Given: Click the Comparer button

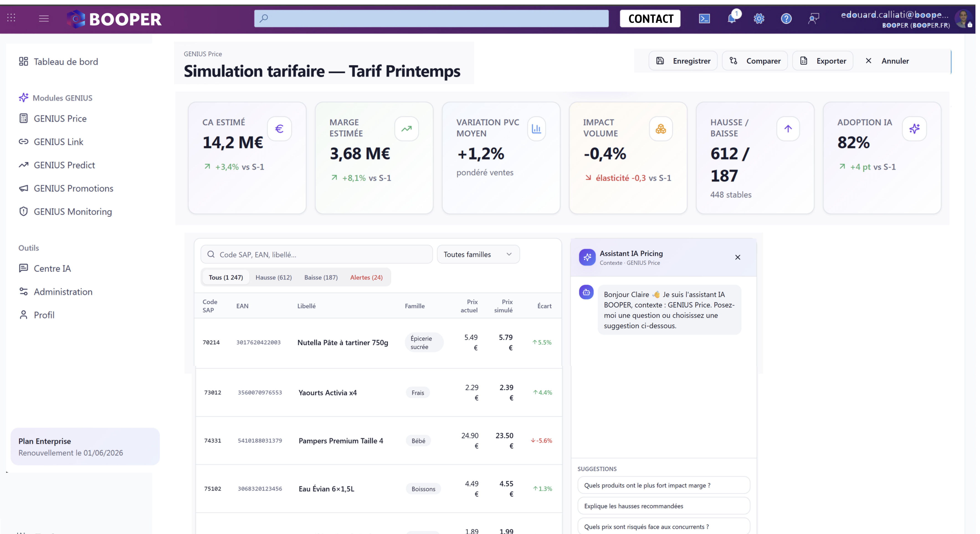Looking at the screenshot, I should pyautogui.click(x=755, y=61).
